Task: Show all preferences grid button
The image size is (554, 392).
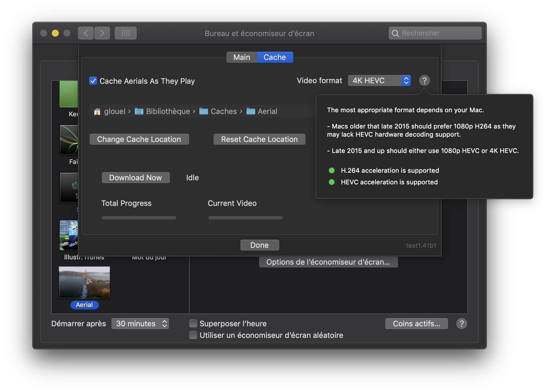Action: tap(126, 33)
